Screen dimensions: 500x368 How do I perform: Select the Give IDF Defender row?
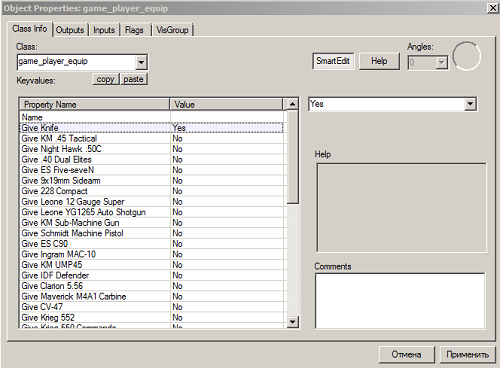[x=152, y=276]
